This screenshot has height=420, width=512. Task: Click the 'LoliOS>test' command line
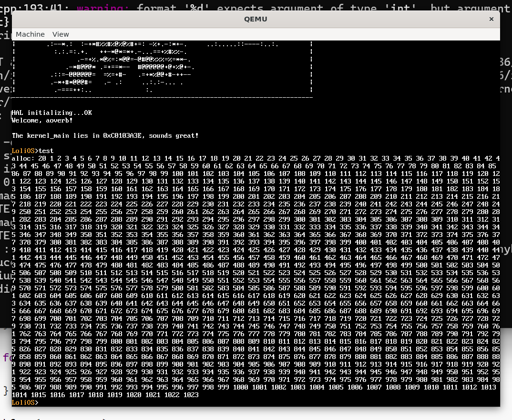(33, 151)
